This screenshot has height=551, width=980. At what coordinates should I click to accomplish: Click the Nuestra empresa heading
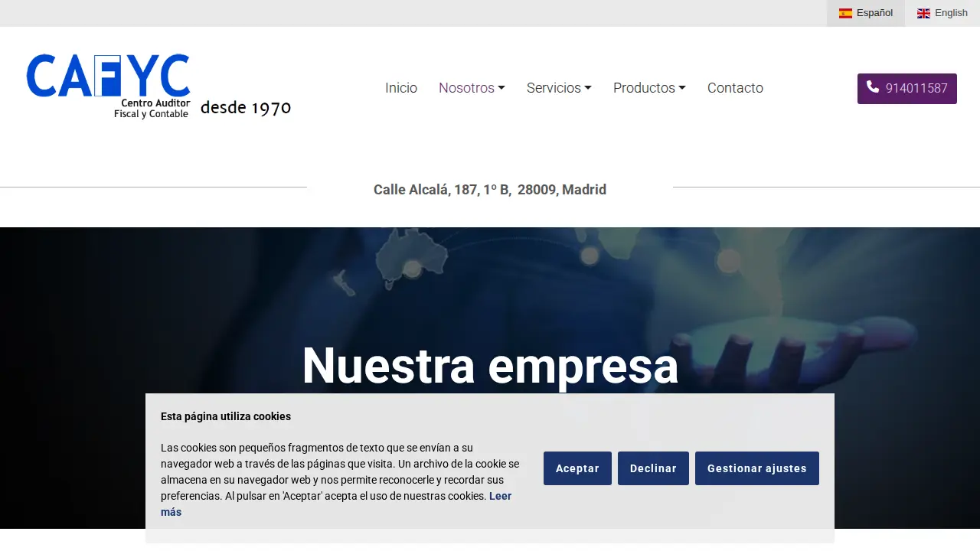tap(490, 365)
